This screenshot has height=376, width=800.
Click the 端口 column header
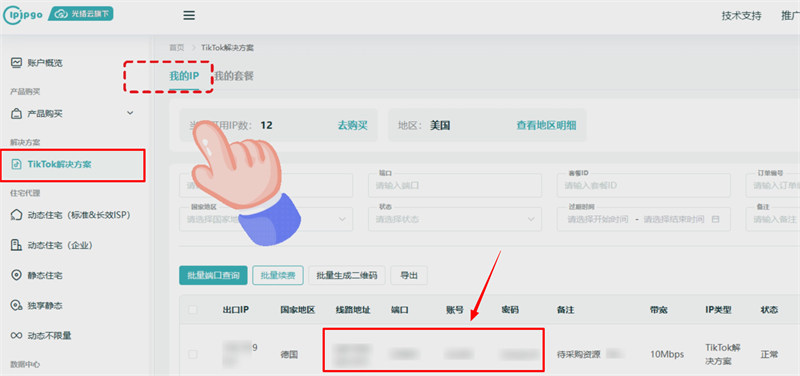tap(399, 310)
